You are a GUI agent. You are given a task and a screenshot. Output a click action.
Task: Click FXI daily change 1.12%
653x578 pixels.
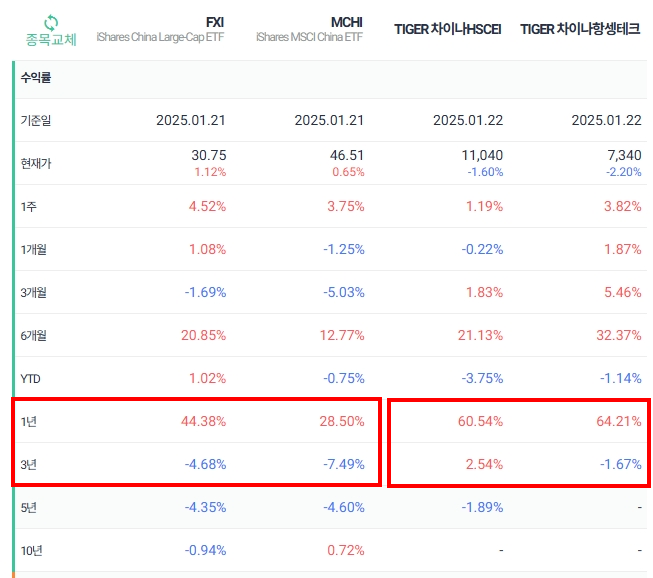pyautogui.click(x=210, y=172)
